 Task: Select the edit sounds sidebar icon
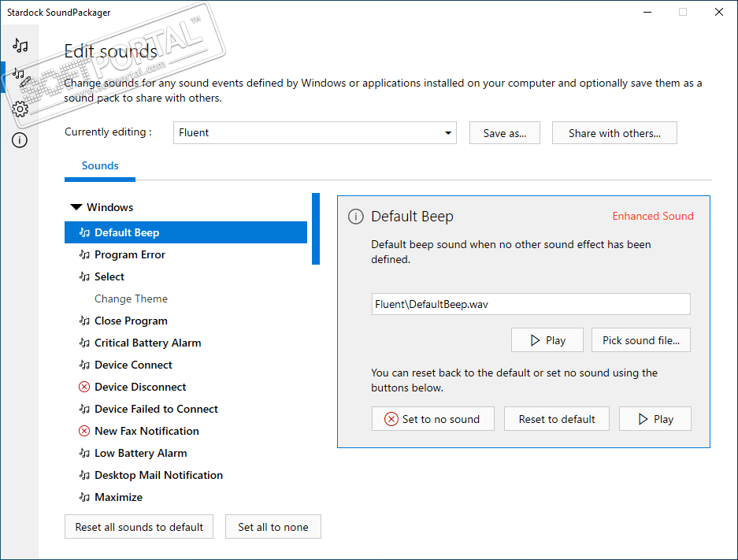click(x=20, y=77)
